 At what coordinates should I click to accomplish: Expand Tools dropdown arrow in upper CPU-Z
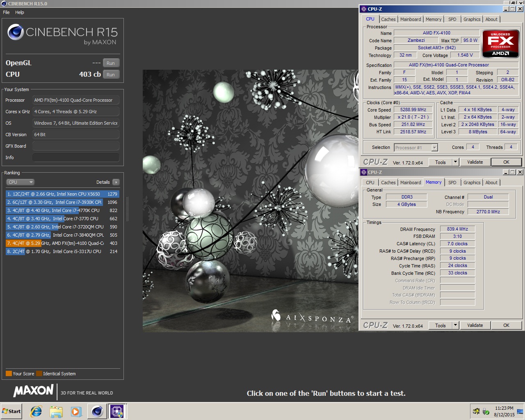(x=455, y=162)
